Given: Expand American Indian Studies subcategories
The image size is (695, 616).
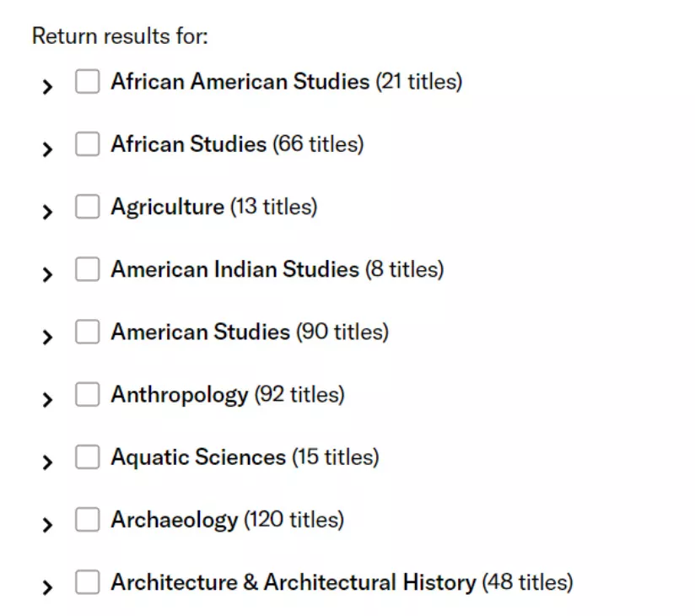Looking at the screenshot, I should pos(48,273).
